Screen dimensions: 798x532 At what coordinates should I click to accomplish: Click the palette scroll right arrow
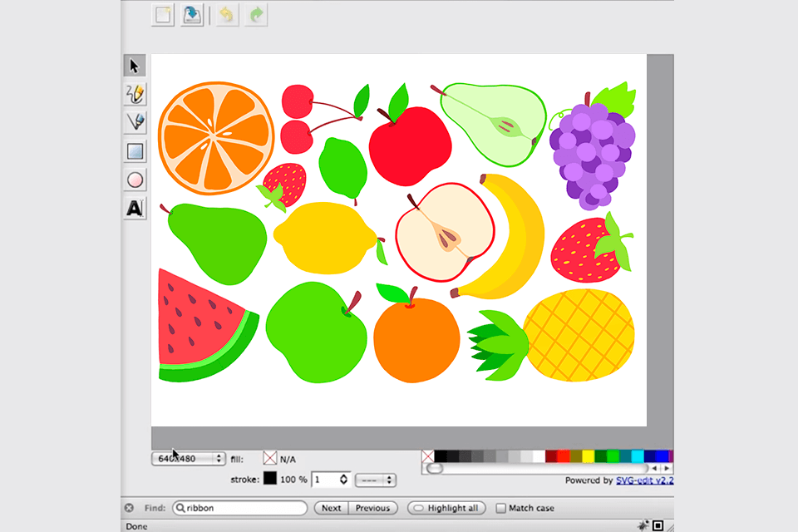[667, 468]
